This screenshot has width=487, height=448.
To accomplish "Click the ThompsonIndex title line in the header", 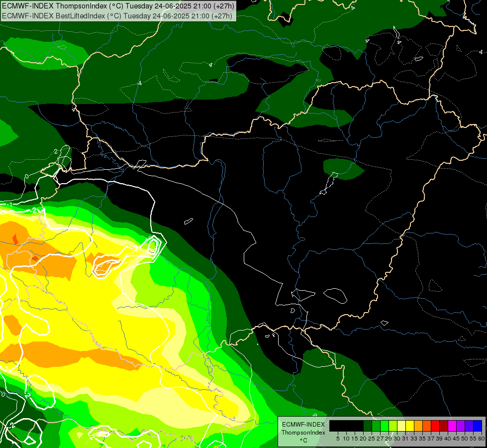I will [118, 5].
